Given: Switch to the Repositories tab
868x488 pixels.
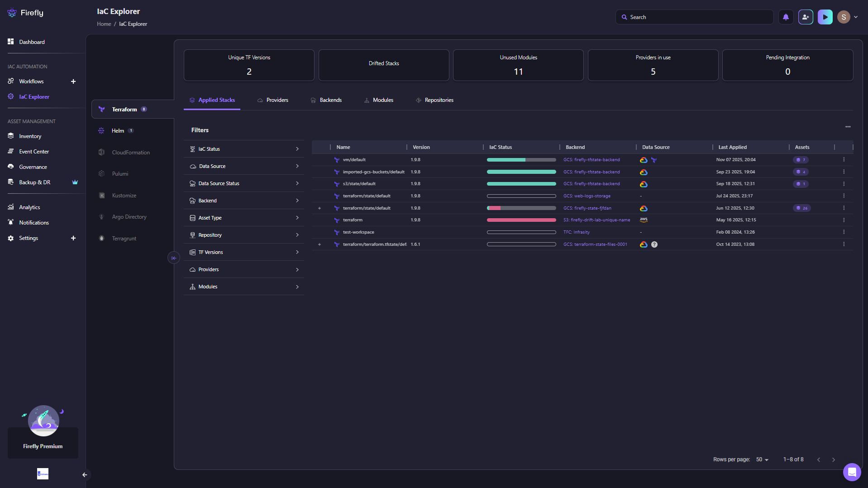Looking at the screenshot, I should coord(434,100).
